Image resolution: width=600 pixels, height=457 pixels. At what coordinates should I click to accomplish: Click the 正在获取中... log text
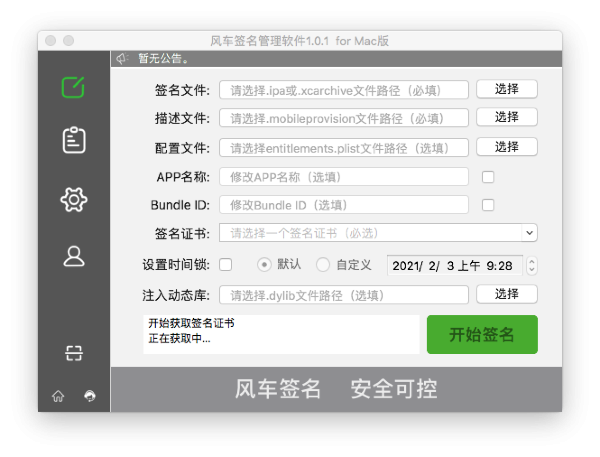(x=179, y=338)
